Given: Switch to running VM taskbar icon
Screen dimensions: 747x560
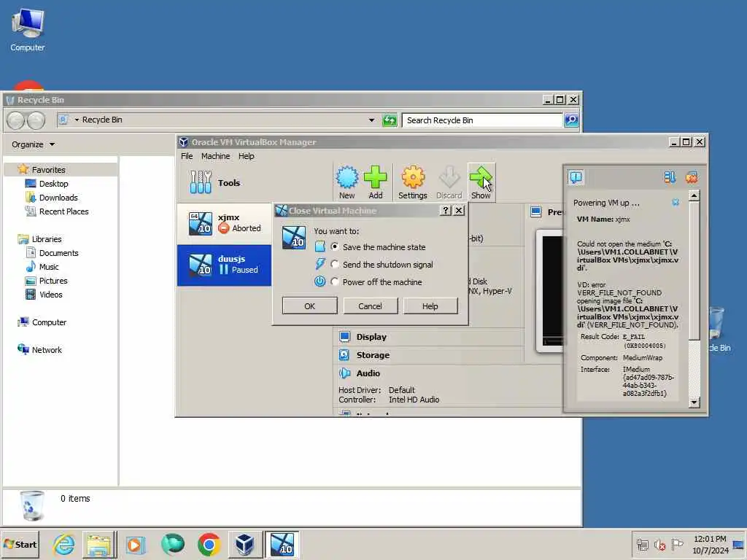Looking at the screenshot, I should (282, 544).
